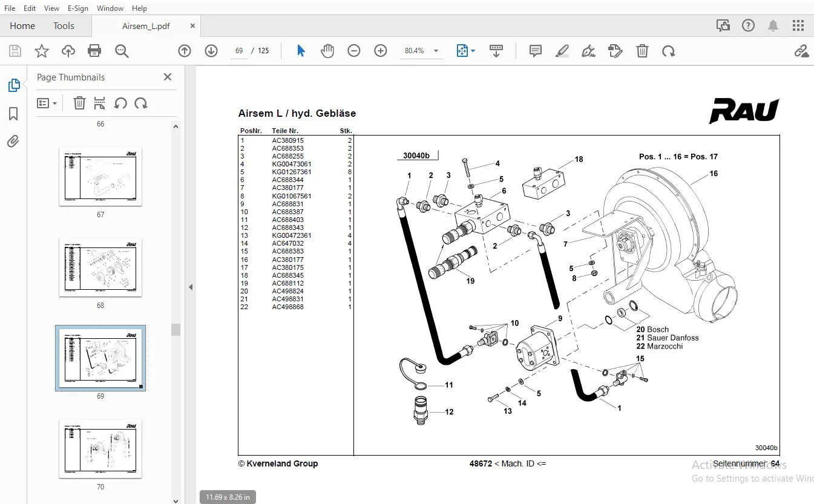The image size is (814, 504).
Task: Select the page 67 thumbnail
Action: pyautogui.click(x=100, y=177)
